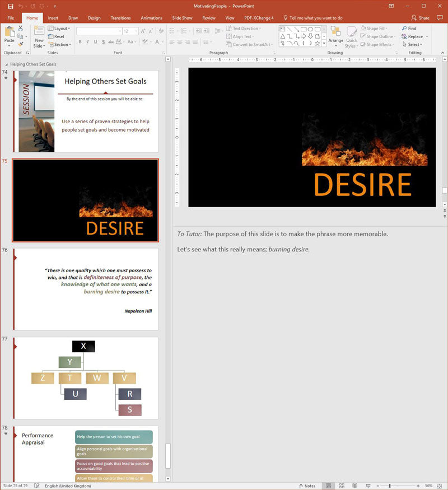Click the zoom slider handle
This screenshot has height=490, width=448.
[x=390, y=486]
